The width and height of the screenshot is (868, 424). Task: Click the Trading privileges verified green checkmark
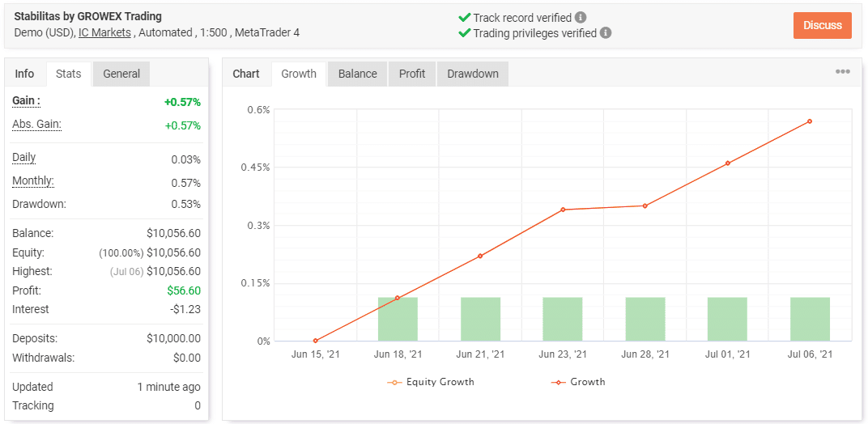coord(465,33)
